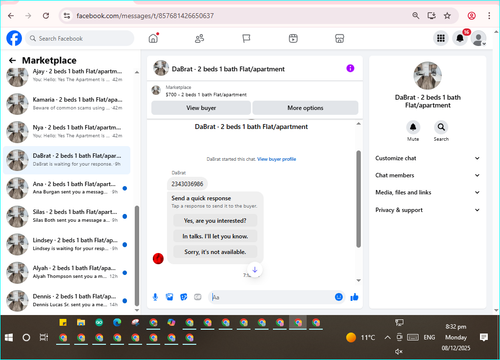This screenshot has width=500, height=360.
Task: Expand Chat members section
Action: pyautogui.click(x=428, y=175)
